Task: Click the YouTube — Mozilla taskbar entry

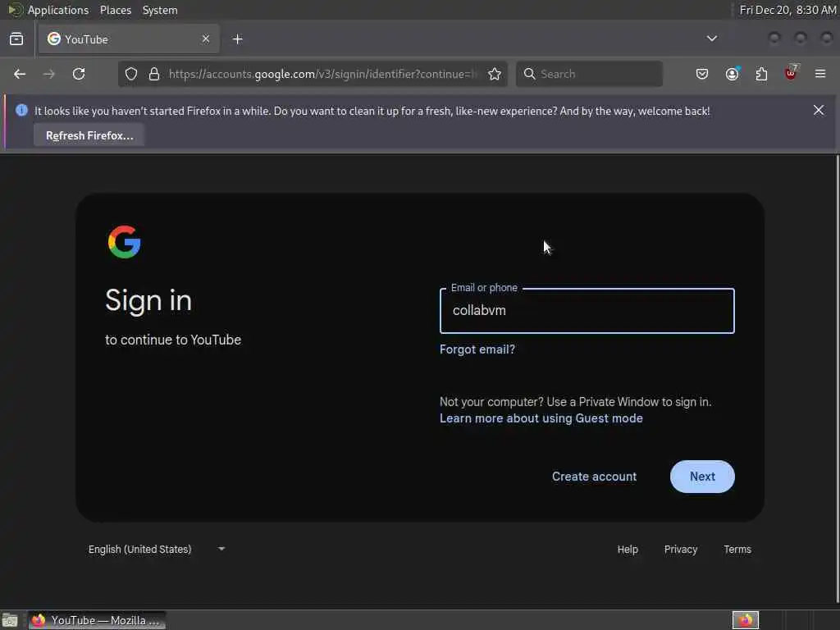Action: click(x=98, y=620)
